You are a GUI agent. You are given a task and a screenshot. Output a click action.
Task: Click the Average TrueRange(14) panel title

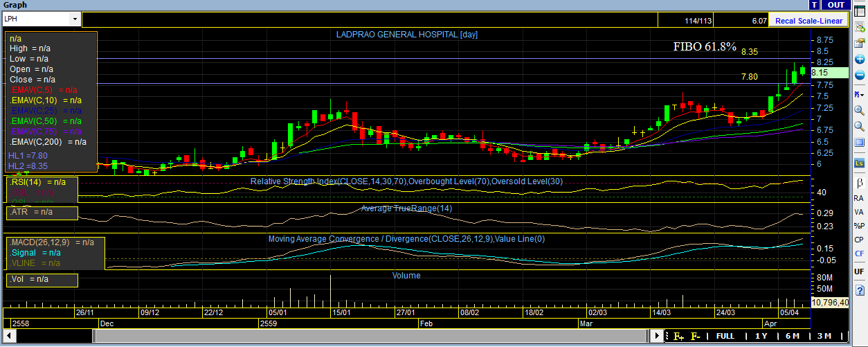(406, 208)
